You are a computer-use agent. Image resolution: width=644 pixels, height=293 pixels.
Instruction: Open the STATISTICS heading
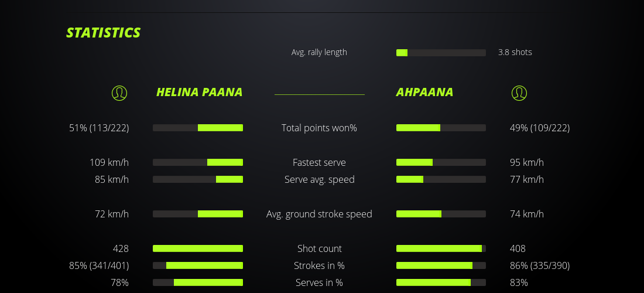[x=103, y=33]
